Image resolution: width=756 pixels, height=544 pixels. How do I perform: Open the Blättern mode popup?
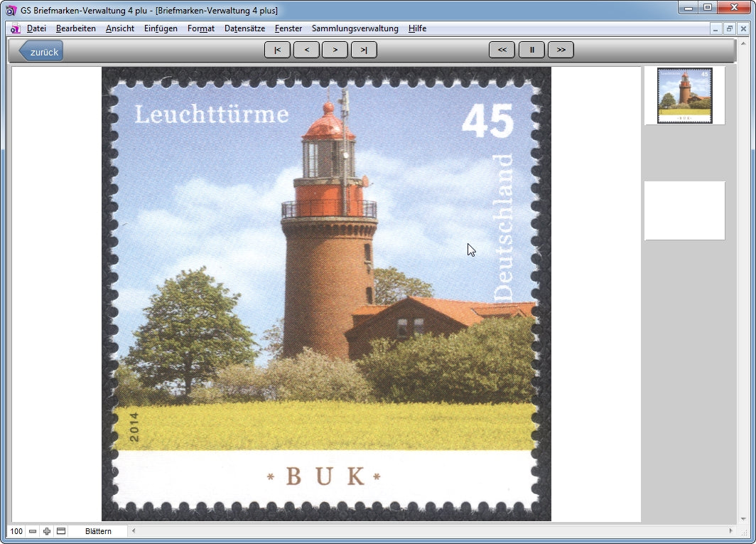tap(98, 531)
